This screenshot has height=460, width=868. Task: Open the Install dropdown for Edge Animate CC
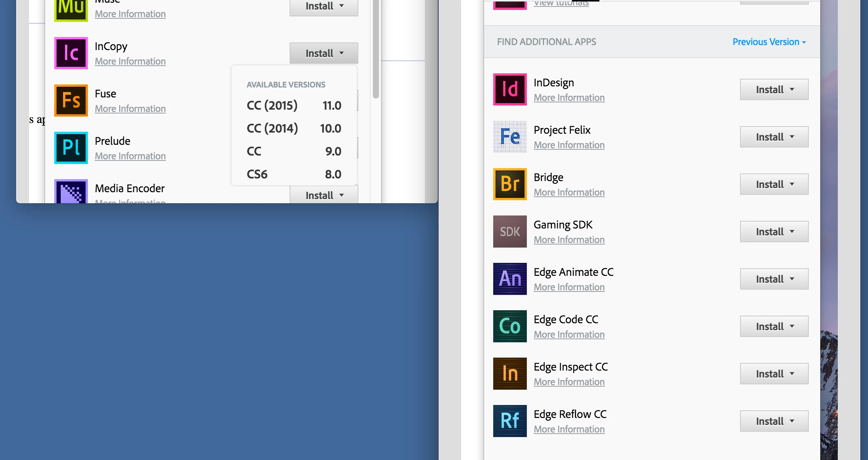pos(774,279)
